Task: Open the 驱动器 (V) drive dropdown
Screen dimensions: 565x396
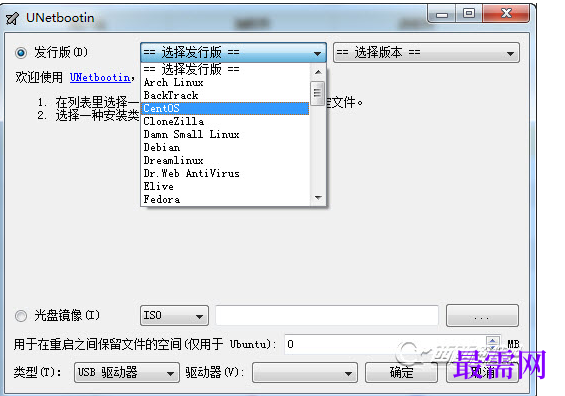Action: click(305, 373)
